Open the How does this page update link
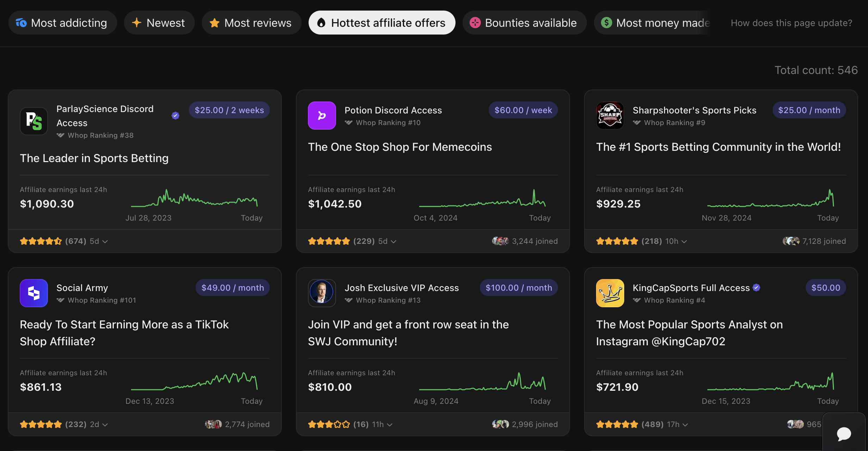Screen dimensions: 868x451 [791, 23]
